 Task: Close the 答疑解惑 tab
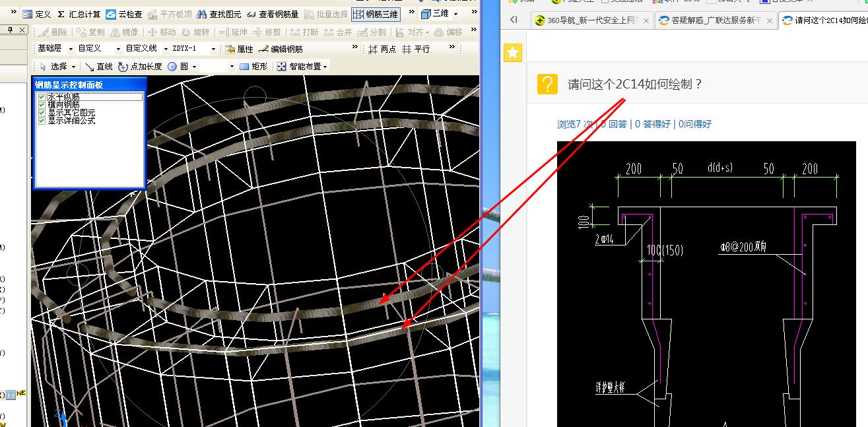click(769, 20)
